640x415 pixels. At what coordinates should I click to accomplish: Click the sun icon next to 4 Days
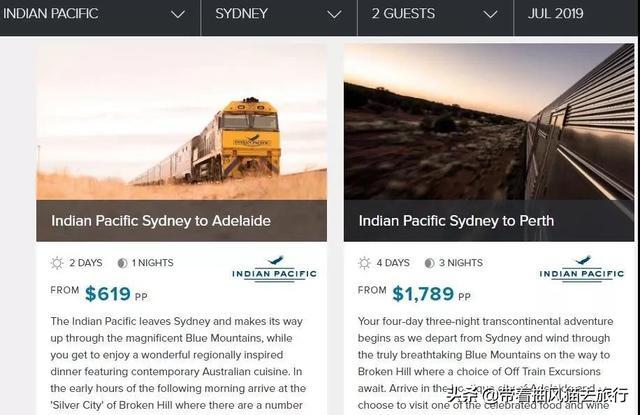point(364,263)
